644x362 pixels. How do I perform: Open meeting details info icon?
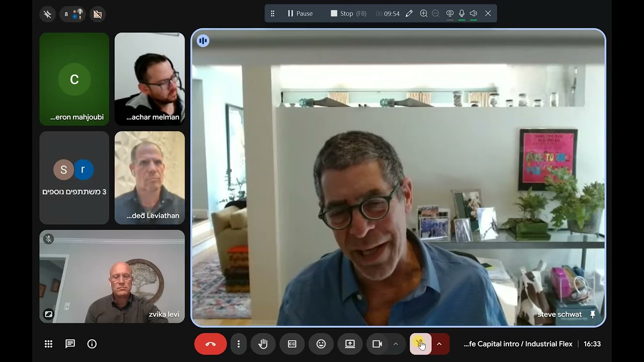click(x=92, y=344)
